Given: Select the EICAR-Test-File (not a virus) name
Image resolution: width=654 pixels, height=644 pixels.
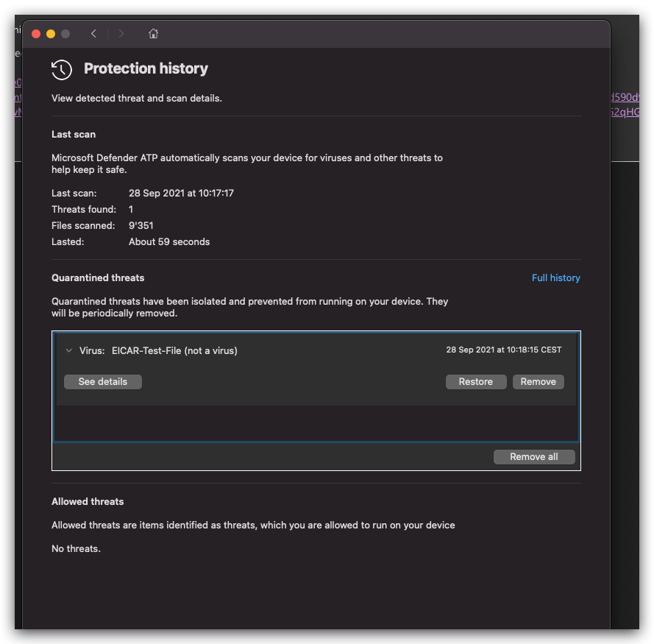Looking at the screenshot, I should [174, 351].
